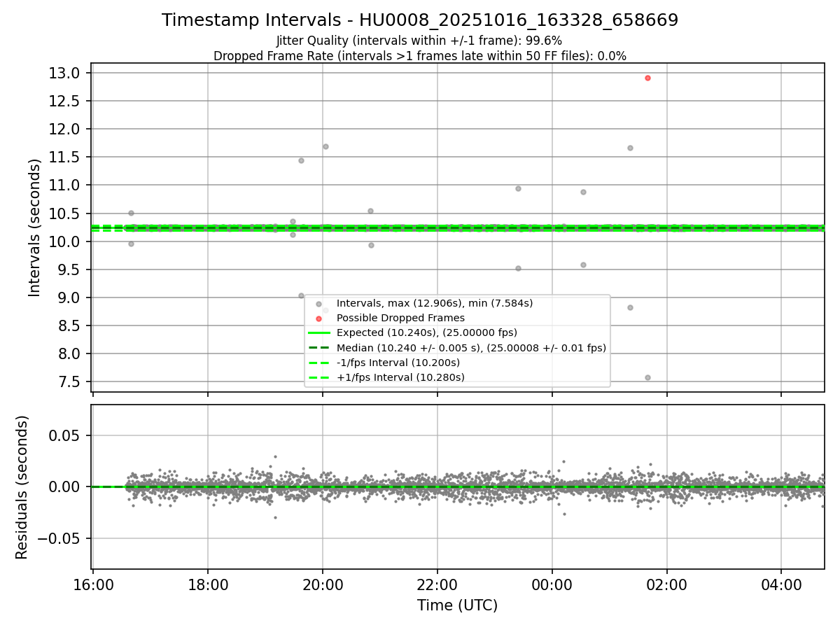Click the red dot marker in the legend
Viewport: 840px width, 630px height.
point(318,318)
